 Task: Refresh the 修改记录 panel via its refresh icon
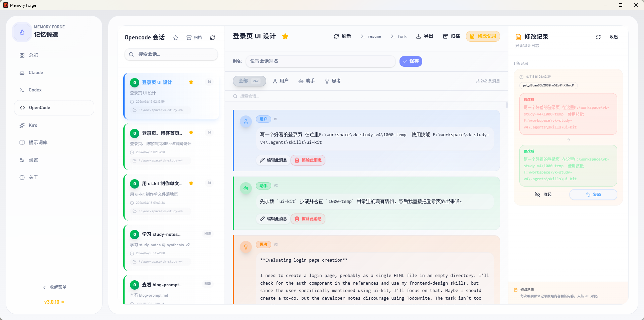(598, 37)
